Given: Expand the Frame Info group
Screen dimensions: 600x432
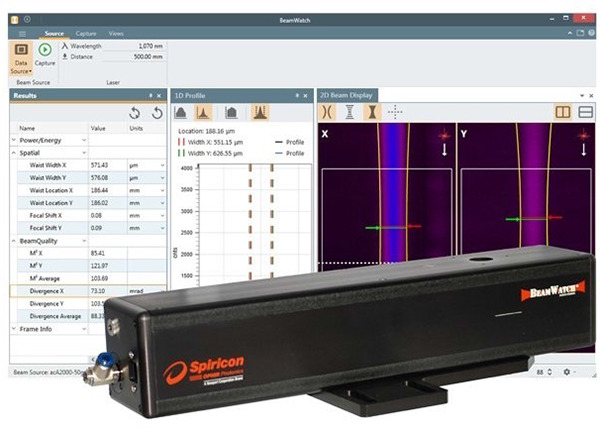Looking at the screenshot, I should pyautogui.click(x=14, y=329).
